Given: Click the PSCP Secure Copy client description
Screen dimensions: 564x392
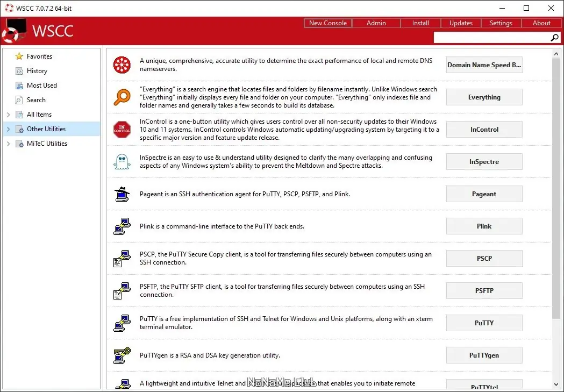Looking at the screenshot, I should (x=285, y=258).
